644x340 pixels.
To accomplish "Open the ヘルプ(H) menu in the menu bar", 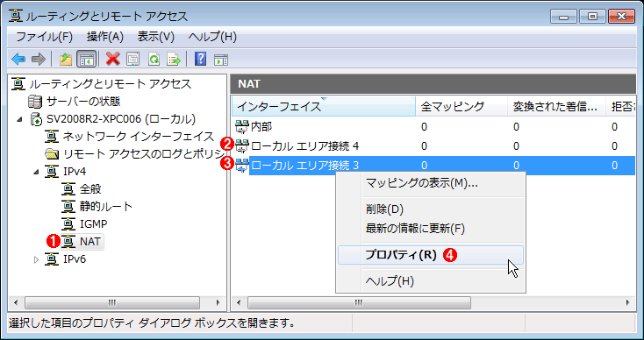I will point(212,37).
